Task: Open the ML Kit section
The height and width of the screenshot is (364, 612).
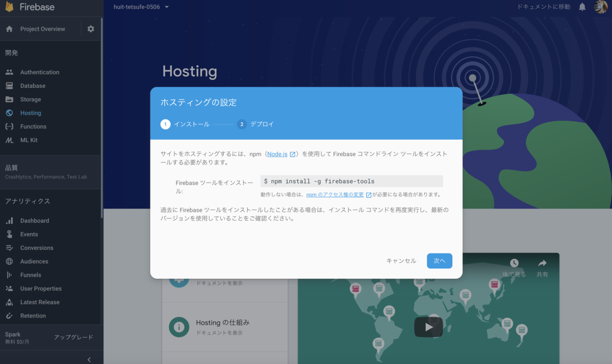Action: pos(31,140)
